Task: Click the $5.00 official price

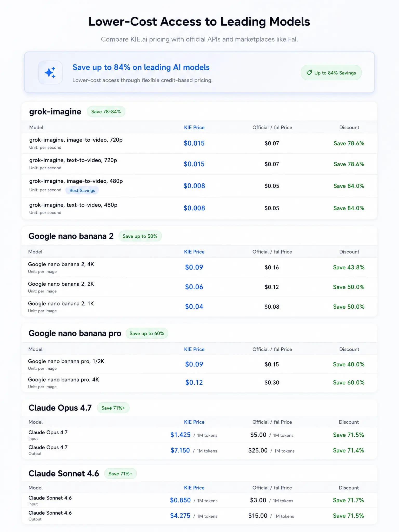Action: [x=258, y=435]
